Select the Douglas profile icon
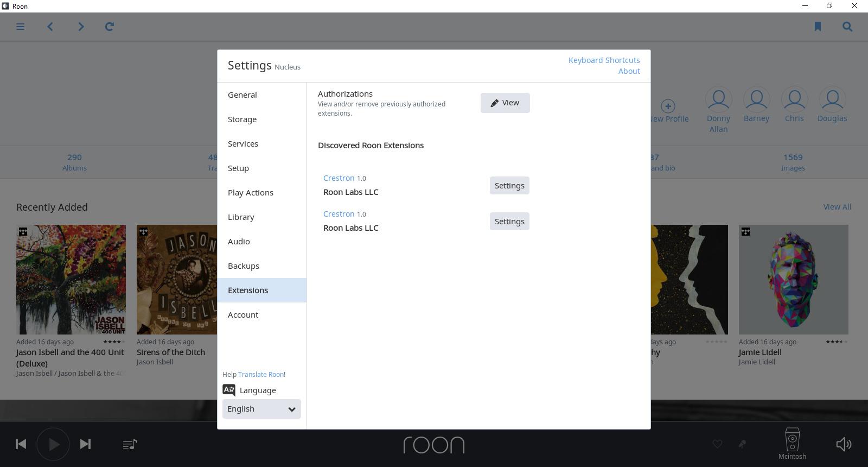This screenshot has width=868, height=467. coord(832,100)
